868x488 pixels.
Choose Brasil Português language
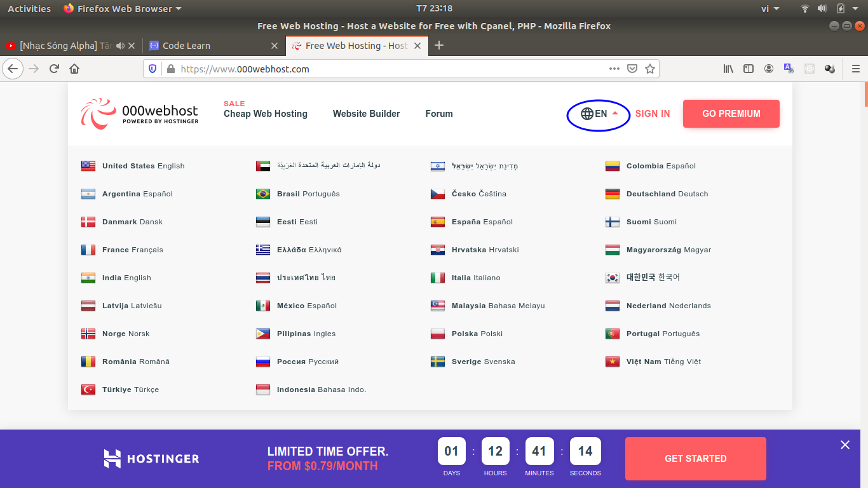298,194
